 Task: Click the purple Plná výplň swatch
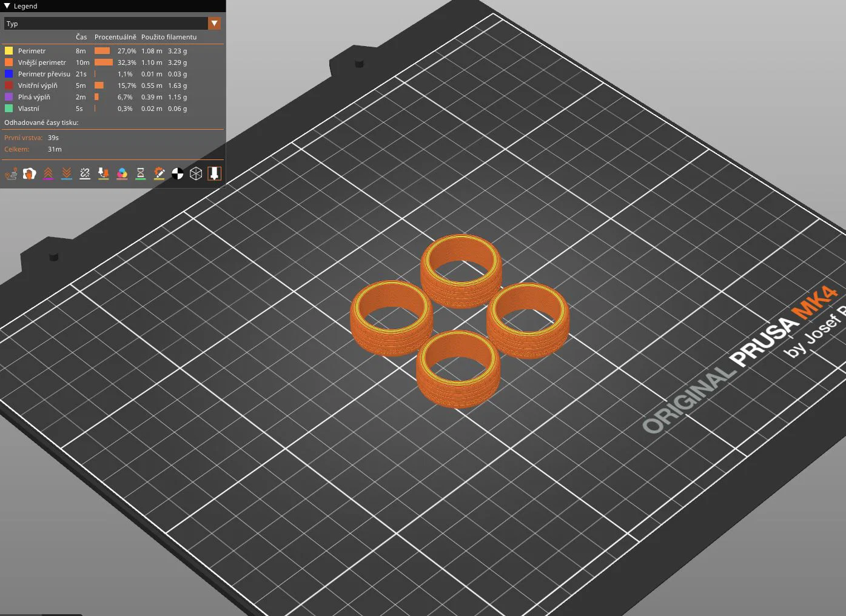[8, 97]
